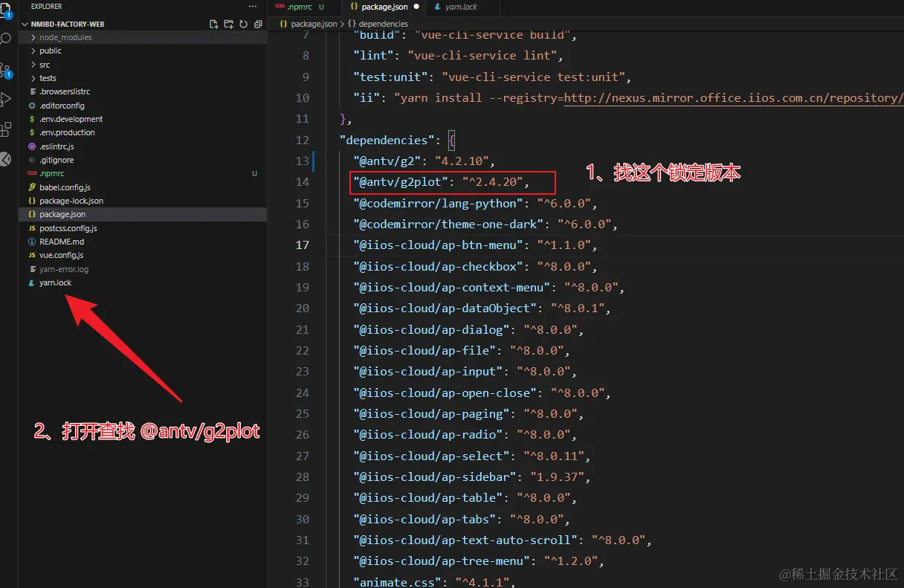Select package.json in the Explorer tree
The width and height of the screenshot is (904, 588).
coord(143,214)
